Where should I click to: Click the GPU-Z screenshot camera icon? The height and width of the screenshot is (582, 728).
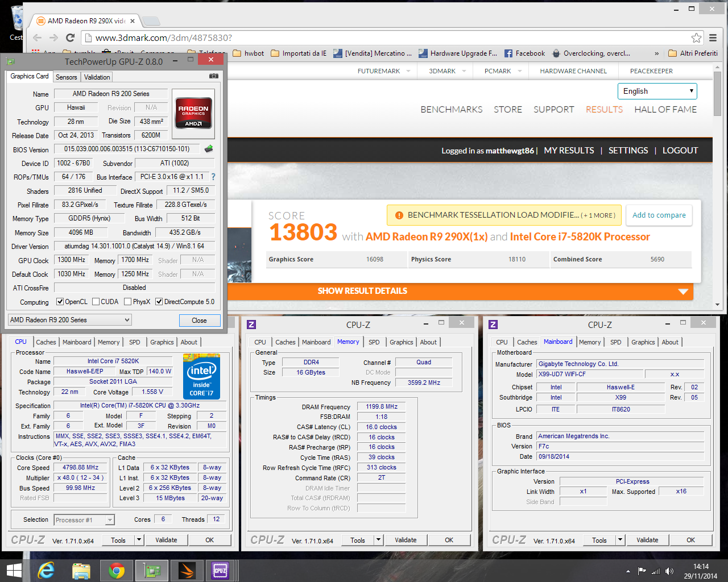(213, 76)
